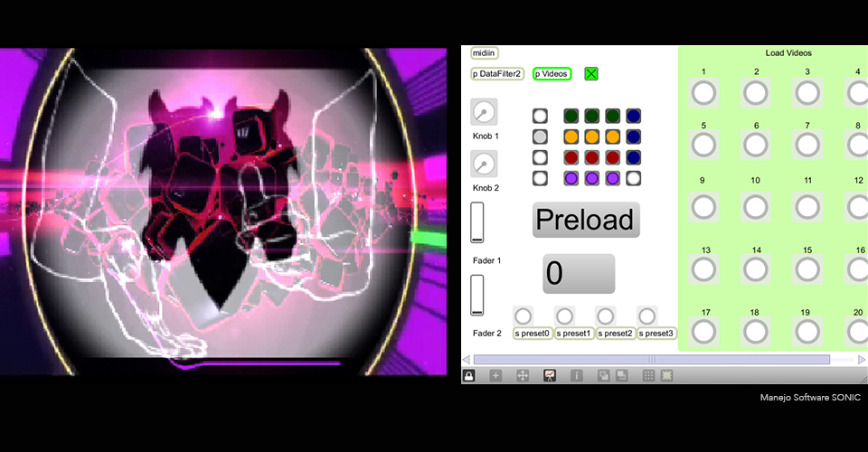Click the Knob 2 dial
This screenshot has height=452, width=868.
484,164
